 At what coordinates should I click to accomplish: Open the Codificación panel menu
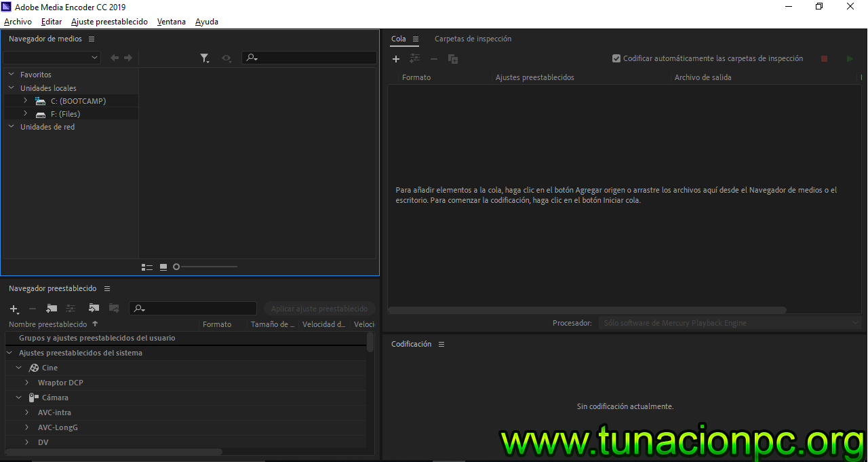pyautogui.click(x=441, y=345)
